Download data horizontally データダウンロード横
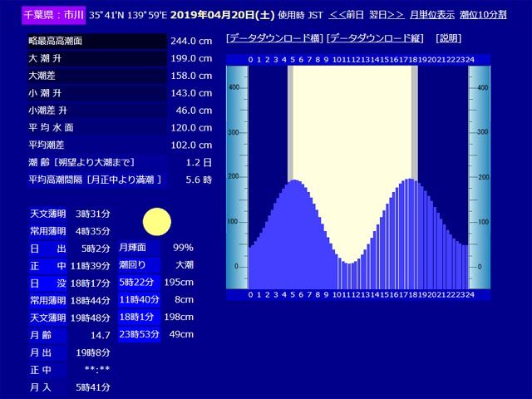Image resolution: width=532 pixels, height=399 pixels. click(x=274, y=38)
